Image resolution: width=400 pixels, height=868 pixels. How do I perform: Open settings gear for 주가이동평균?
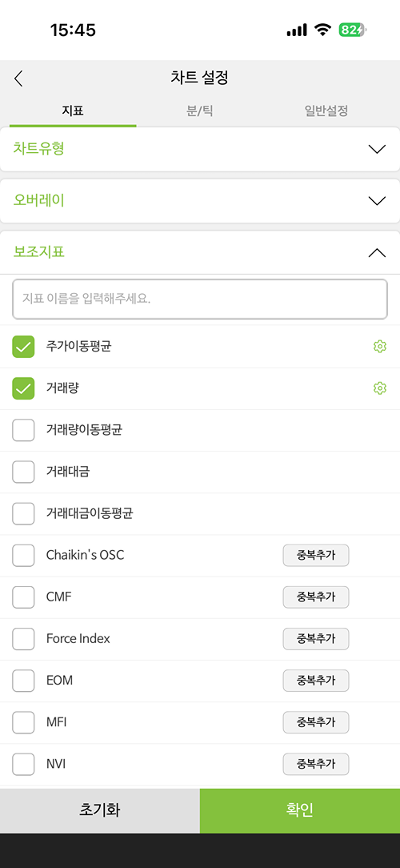tap(379, 347)
